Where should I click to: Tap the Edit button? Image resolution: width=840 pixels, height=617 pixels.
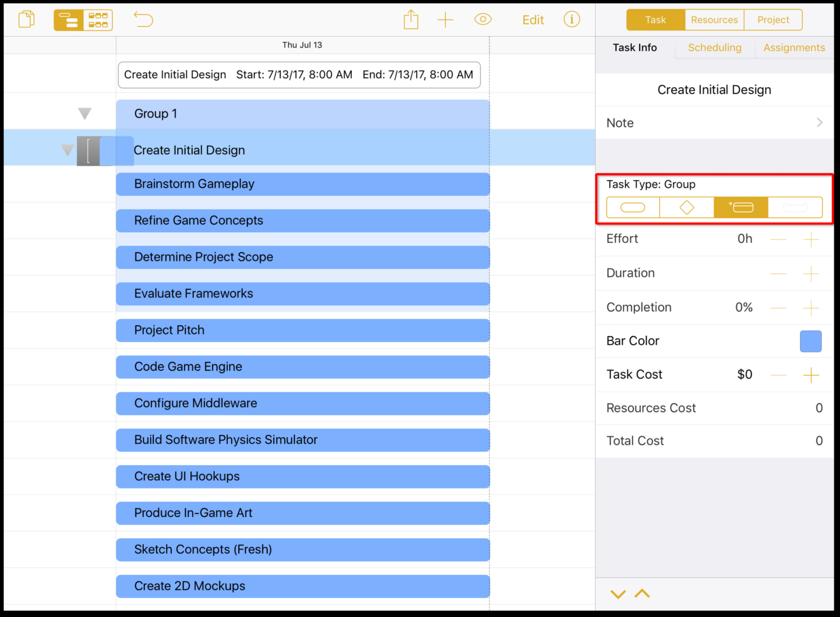tap(533, 20)
